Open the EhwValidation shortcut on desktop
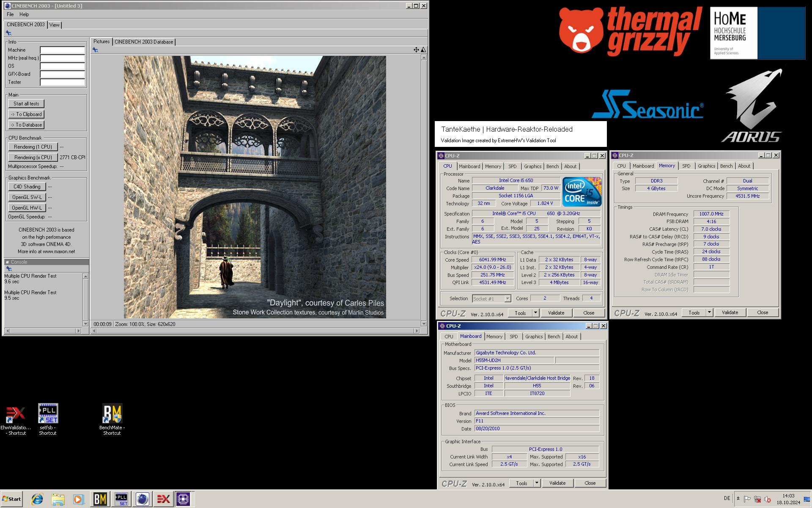The image size is (812, 508). [x=16, y=419]
